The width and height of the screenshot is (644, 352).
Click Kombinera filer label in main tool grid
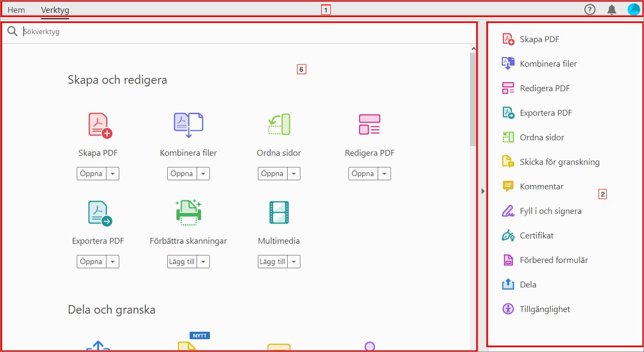[x=189, y=153]
